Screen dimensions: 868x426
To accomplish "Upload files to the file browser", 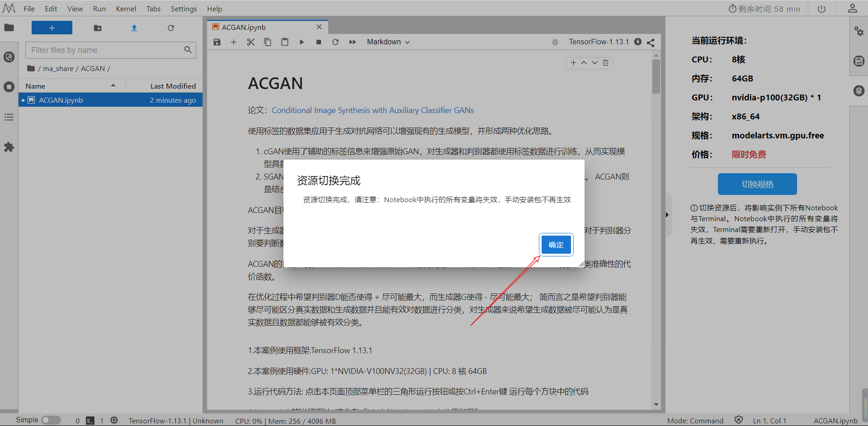I will pos(134,28).
